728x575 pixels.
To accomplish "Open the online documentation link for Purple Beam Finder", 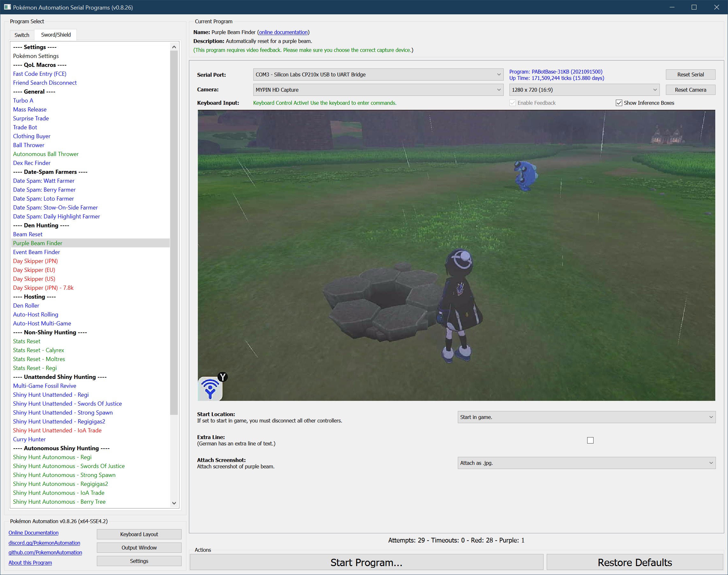I will click(283, 32).
